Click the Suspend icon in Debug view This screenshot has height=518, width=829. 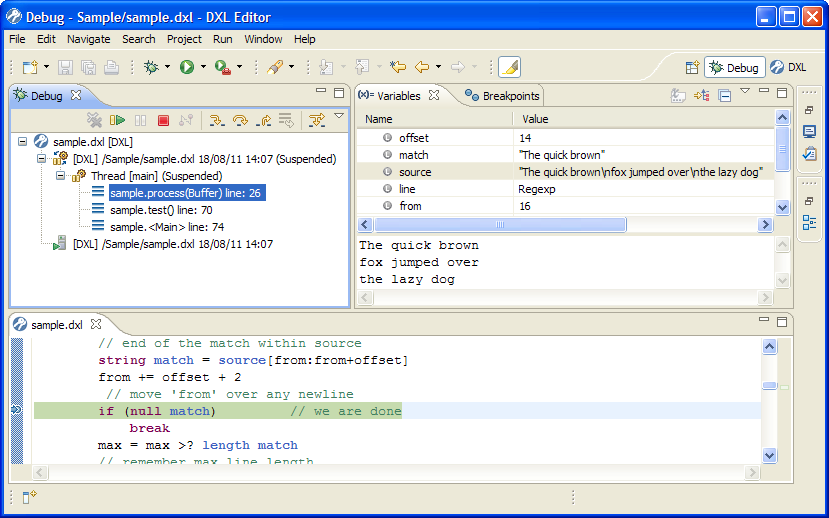(140, 121)
